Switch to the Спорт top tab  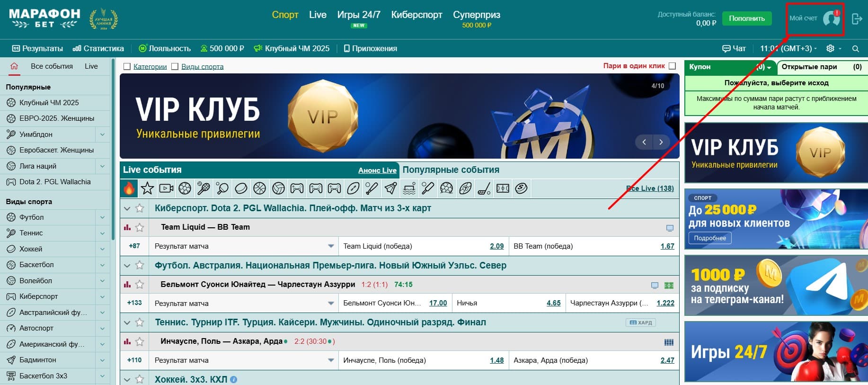point(285,15)
